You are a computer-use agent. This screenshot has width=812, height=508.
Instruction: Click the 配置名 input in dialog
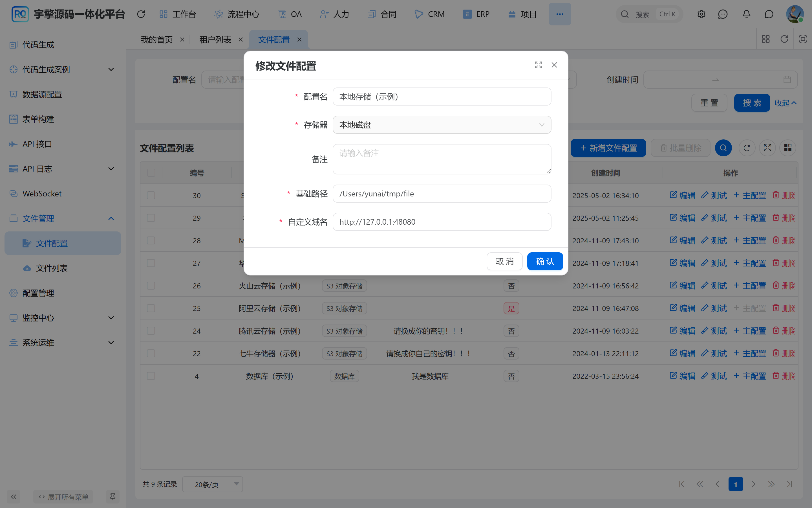point(442,97)
